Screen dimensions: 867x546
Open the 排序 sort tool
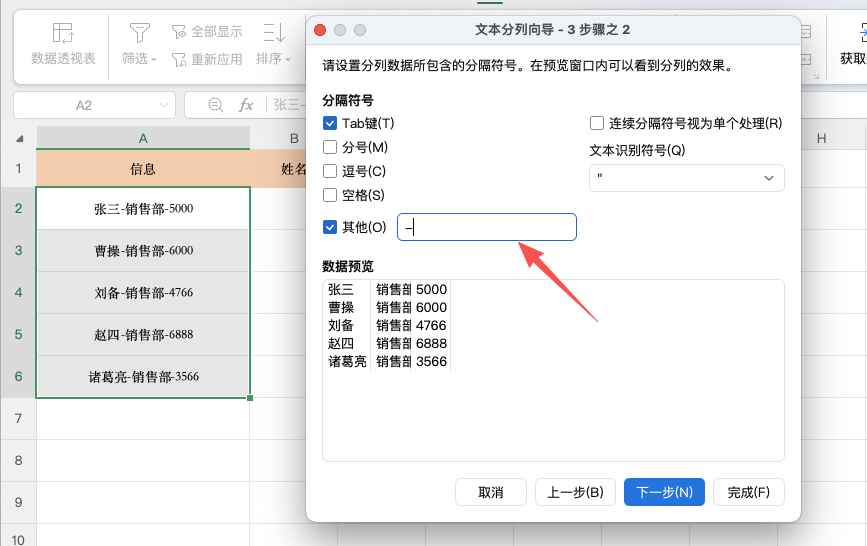(273, 44)
